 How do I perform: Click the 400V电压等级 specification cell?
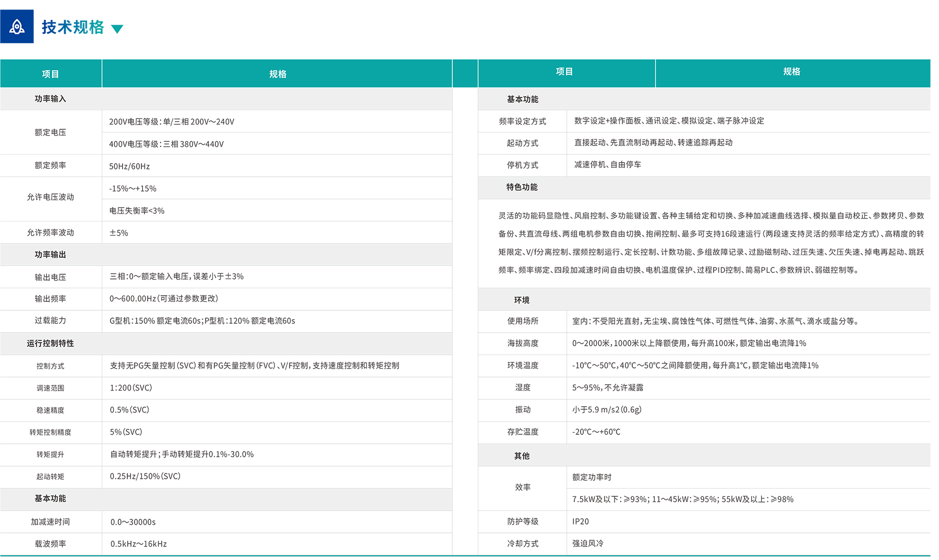pyautogui.click(x=166, y=144)
